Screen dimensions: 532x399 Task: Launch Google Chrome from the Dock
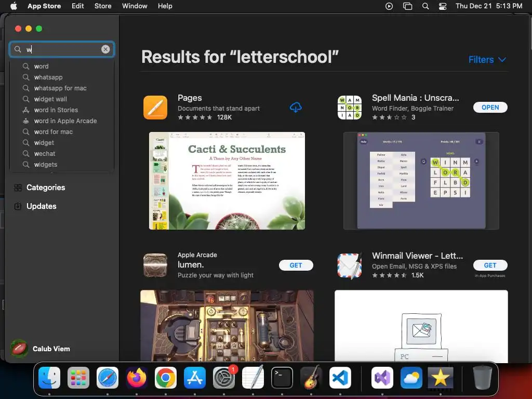(166, 377)
